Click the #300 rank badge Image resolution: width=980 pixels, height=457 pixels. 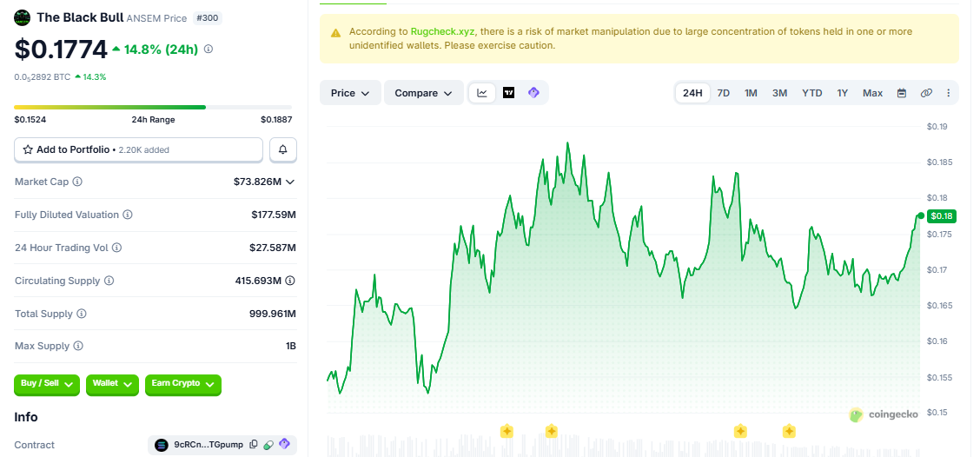(208, 18)
